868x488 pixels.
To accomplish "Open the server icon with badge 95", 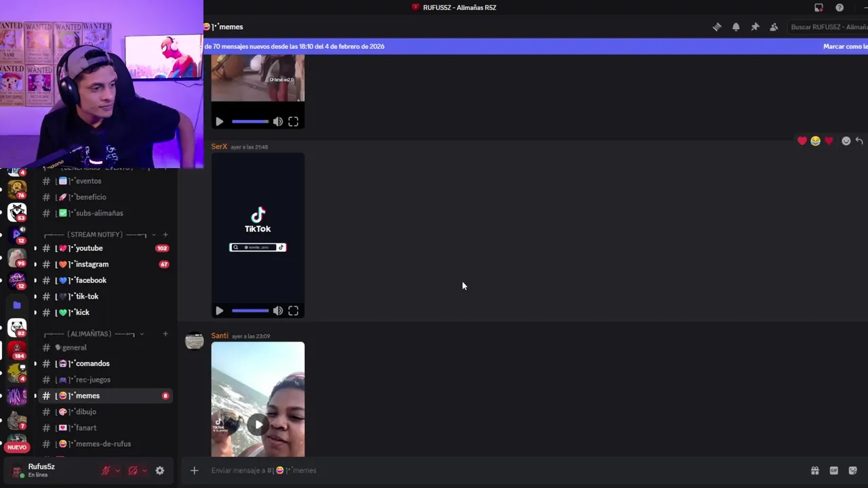I will pyautogui.click(x=17, y=258).
